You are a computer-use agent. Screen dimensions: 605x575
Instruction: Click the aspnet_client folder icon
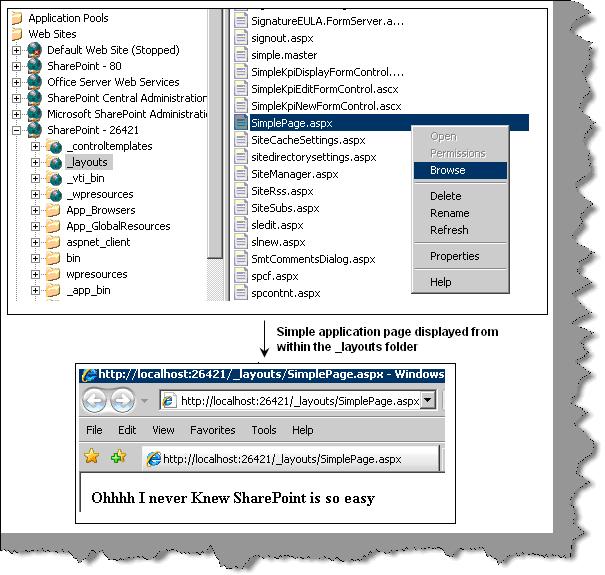tap(53, 242)
